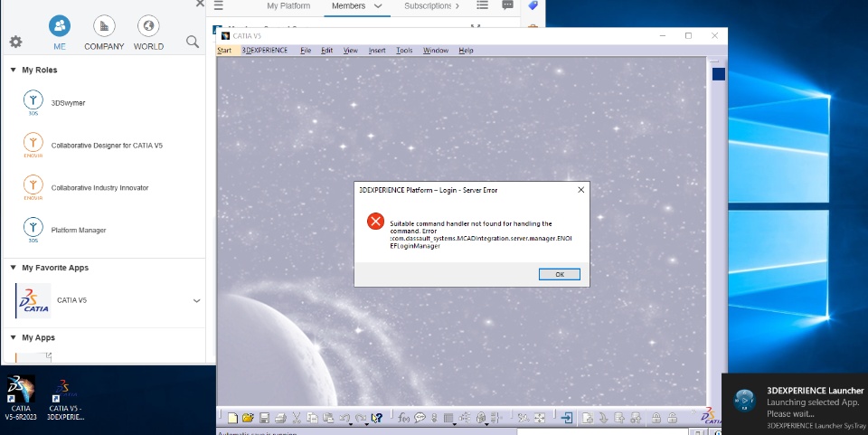Click the red error icon in dialog
868x435 pixels.
tap(375, 222)
